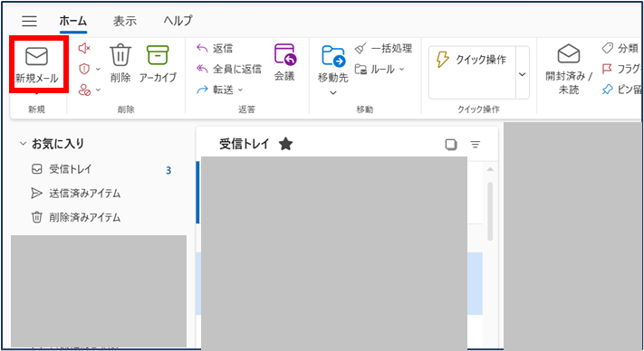Reply to all with 全員に返信

[229, 69]
